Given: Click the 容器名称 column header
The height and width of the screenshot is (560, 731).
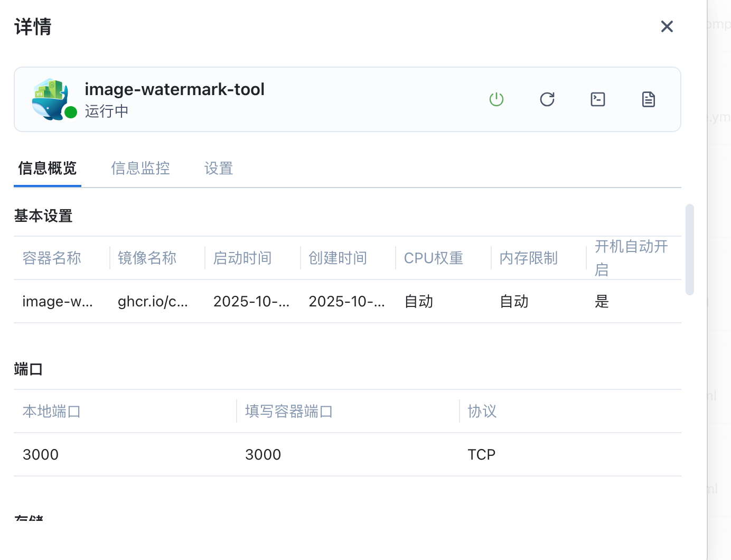Looking at the screenshot, I should click(x=52, y=258).
